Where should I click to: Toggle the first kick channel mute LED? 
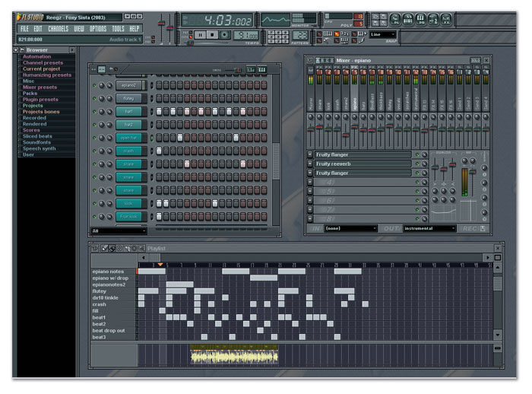pyautogui.click(x=94, y=203)
